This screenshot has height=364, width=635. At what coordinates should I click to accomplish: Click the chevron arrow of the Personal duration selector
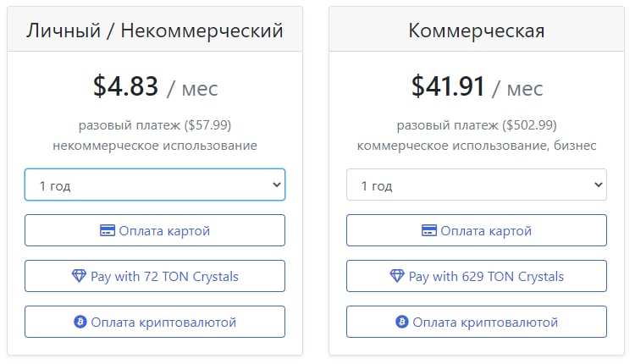coord(277,185)
